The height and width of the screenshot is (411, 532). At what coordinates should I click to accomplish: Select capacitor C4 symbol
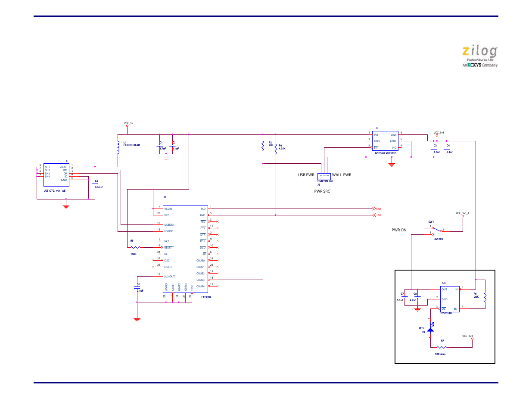click(x=447, y=149)
